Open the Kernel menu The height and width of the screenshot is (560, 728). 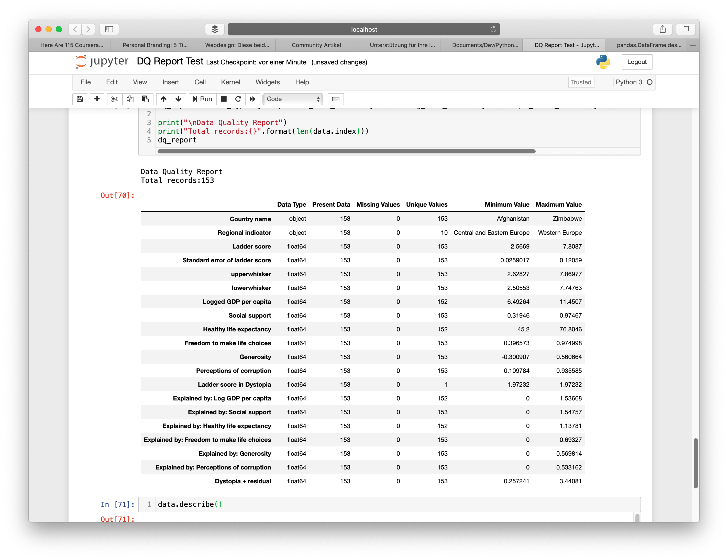pos(231,82)
